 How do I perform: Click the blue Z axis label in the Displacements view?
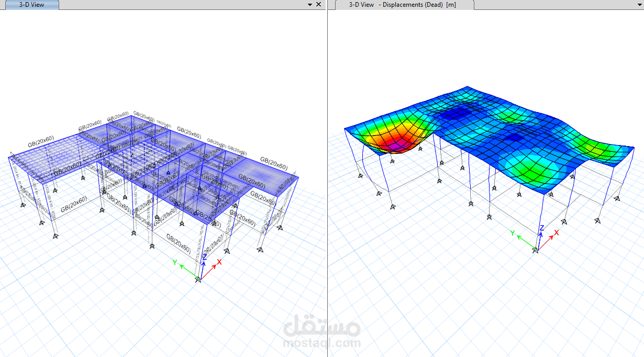541,228
